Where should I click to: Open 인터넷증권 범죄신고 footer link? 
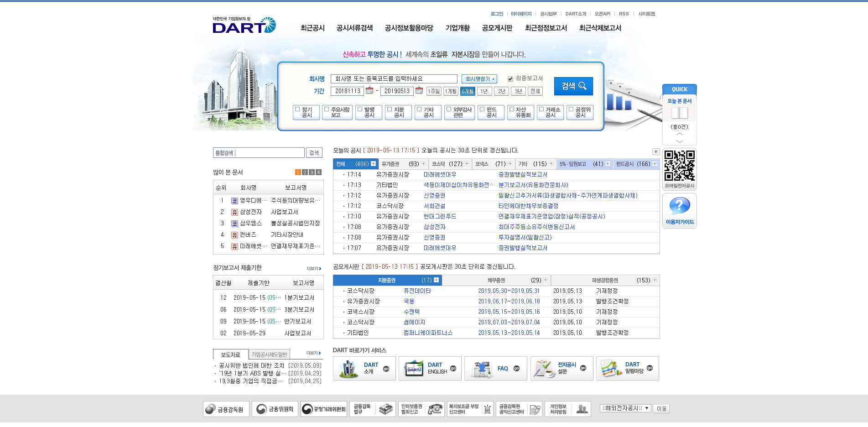pyautogui.click(x=421, y=409)
